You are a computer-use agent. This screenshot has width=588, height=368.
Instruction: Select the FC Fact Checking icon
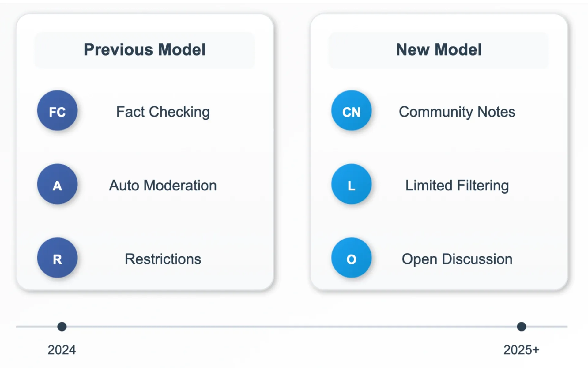pyautogui.click(x=57, y=111)
